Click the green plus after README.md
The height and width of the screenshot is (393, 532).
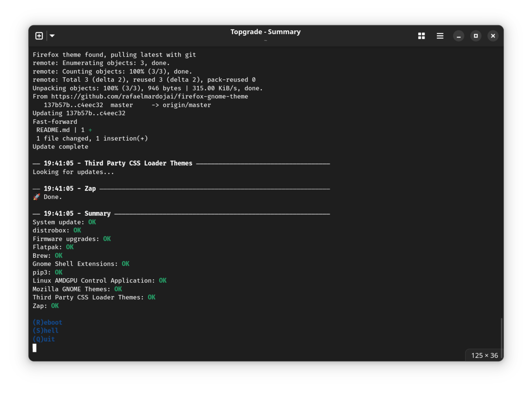(90, 130)
